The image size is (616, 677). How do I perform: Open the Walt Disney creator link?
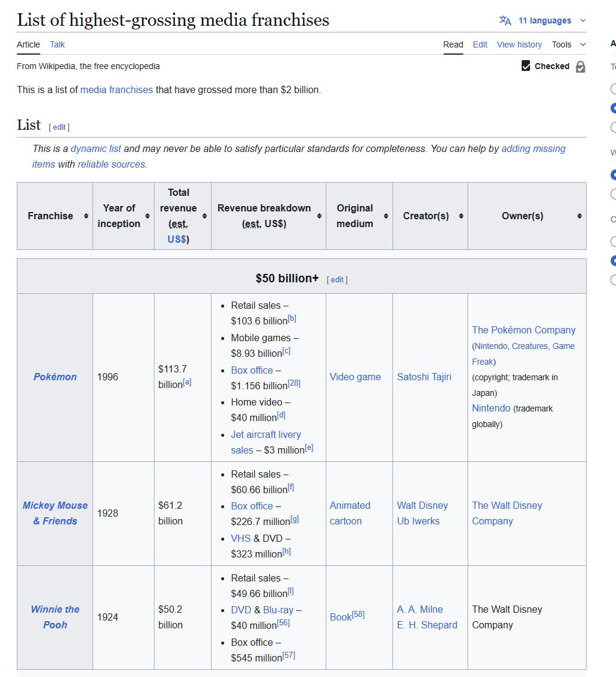422,506
